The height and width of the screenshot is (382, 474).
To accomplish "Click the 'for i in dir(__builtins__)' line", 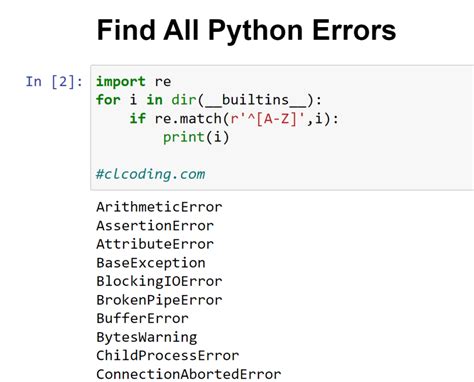I will point(209,100).
